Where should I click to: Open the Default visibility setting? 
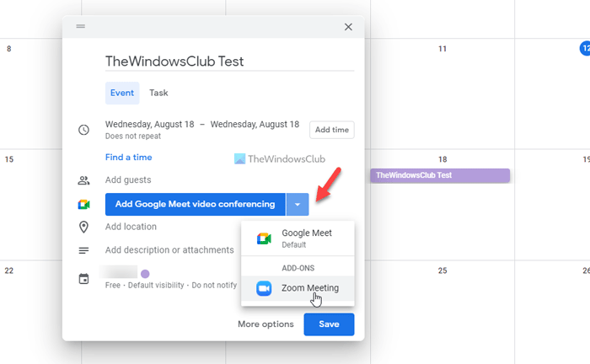[156, 285]
